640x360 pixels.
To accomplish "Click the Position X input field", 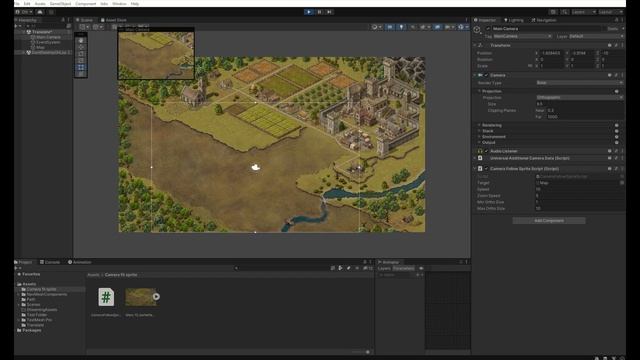I will pyautogui.click(x=551, y=53).
